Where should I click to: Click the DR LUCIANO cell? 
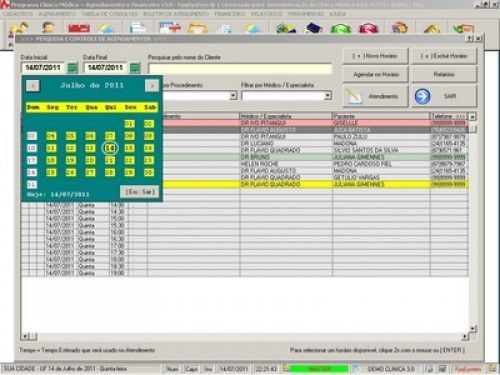(286, 144)
